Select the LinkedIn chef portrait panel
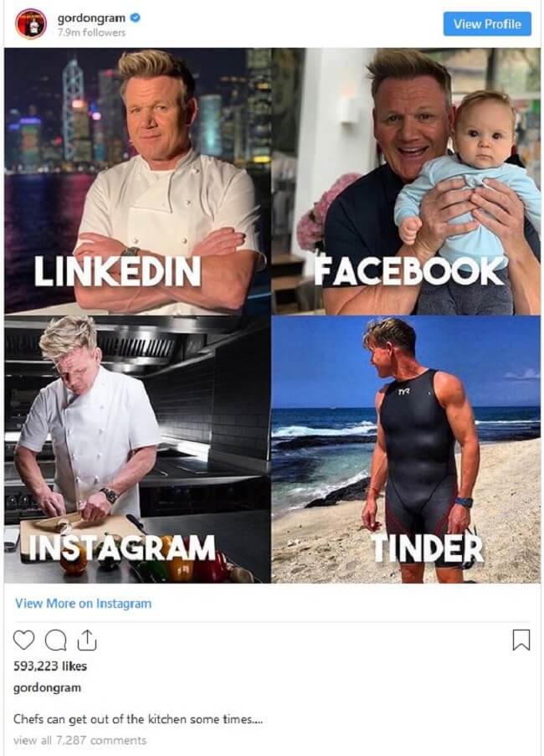The image size is (544, 756). click(x=137, y=182)
